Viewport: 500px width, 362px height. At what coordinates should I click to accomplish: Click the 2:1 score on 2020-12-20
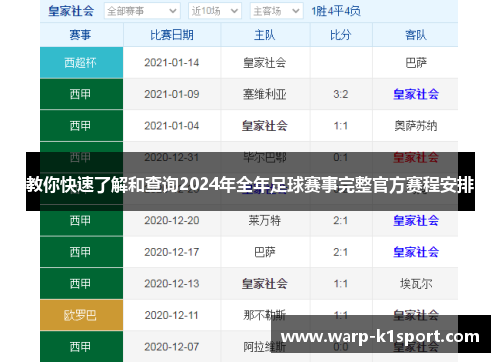point(341,220)
